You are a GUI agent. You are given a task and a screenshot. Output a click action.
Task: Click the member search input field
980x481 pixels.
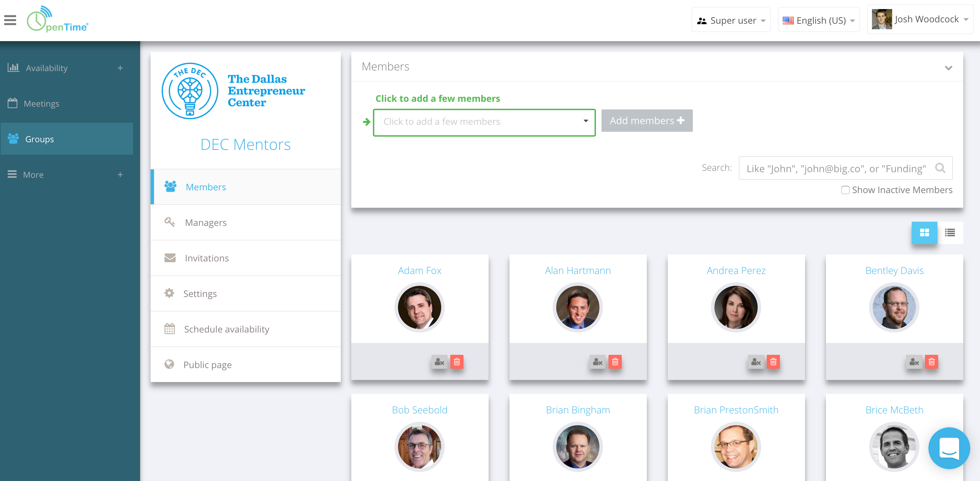click(x=836, y=168)
